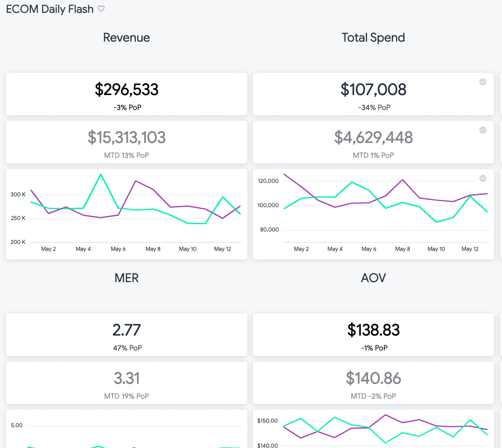Click the -3% PoP revenue label
The height and width of the screenshot is (448, 502).
[x=127, y=108]
